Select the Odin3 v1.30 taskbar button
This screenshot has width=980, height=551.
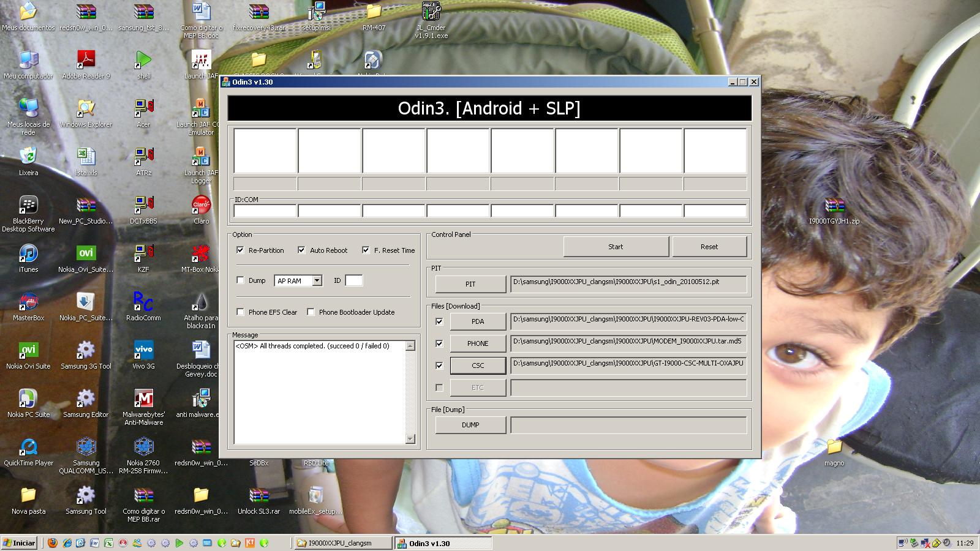[x=442, y=543]
